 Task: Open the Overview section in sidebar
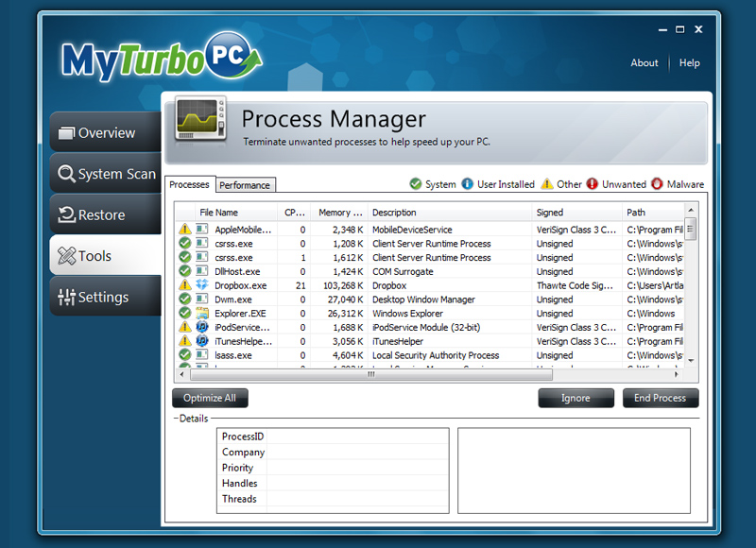click(105, 133)
